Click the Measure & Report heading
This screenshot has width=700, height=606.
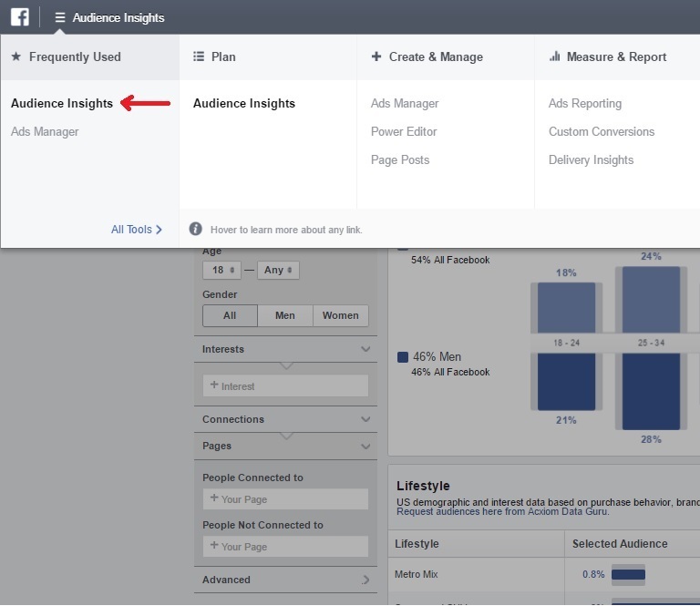(616, 56)
